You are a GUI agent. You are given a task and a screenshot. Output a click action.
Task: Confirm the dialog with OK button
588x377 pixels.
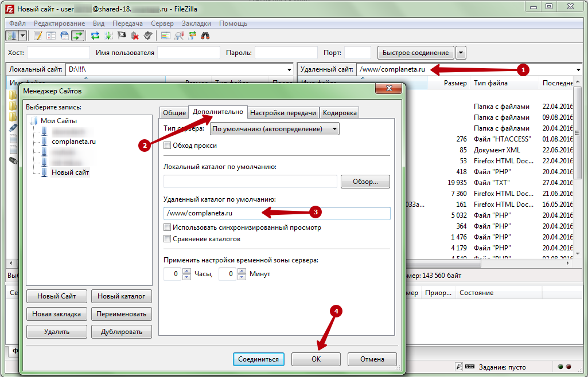pos(316,359)
